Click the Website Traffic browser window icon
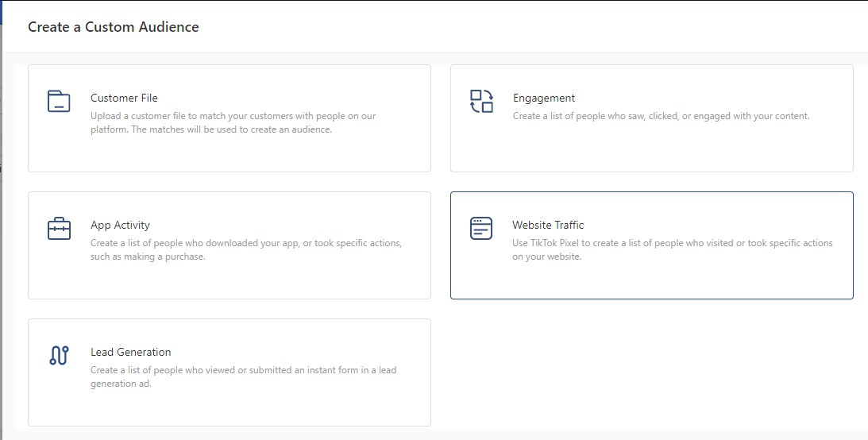 click(x=481, y=229)
